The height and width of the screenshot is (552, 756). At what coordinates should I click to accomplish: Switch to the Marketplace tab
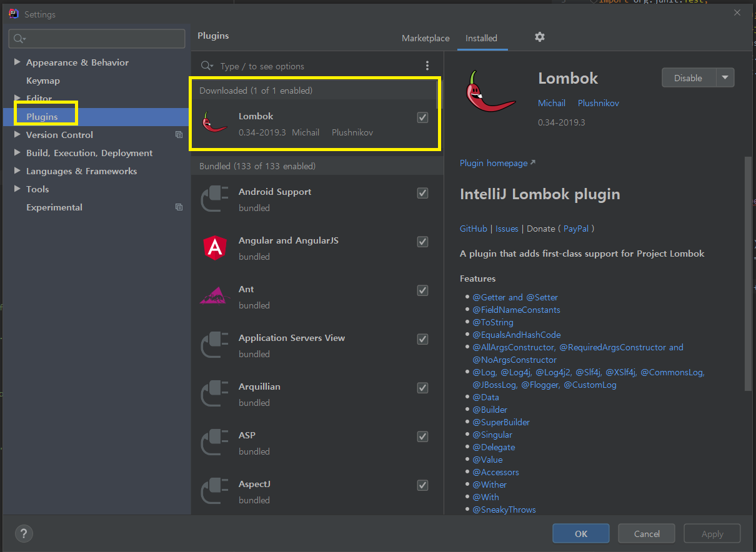(x=425, y=38)
